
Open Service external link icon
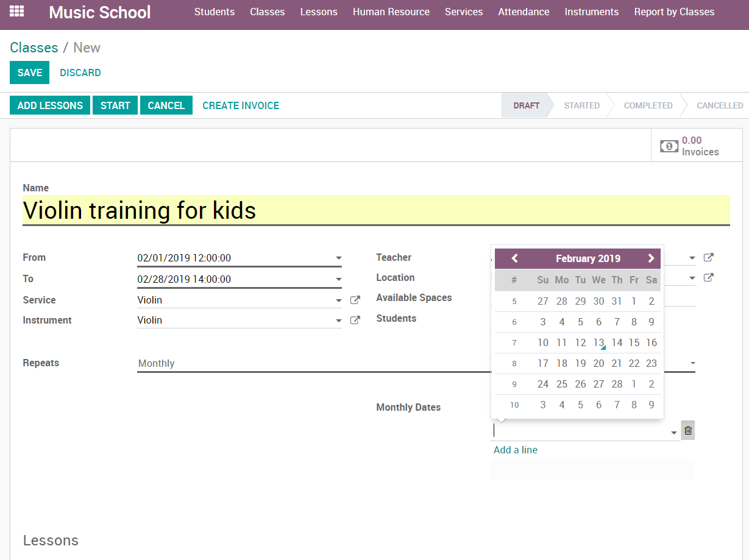click(355, 300)
